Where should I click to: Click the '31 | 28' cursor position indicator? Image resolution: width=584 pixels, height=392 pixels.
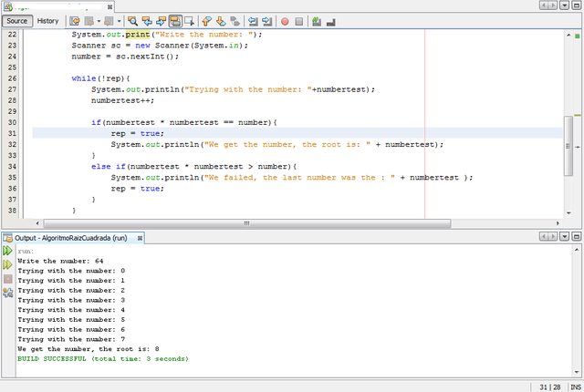(549, 387)
